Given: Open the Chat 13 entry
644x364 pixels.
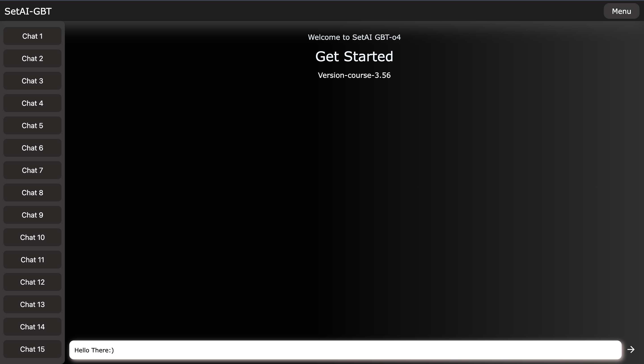Looking at the screenshot, I should (32, 305).
